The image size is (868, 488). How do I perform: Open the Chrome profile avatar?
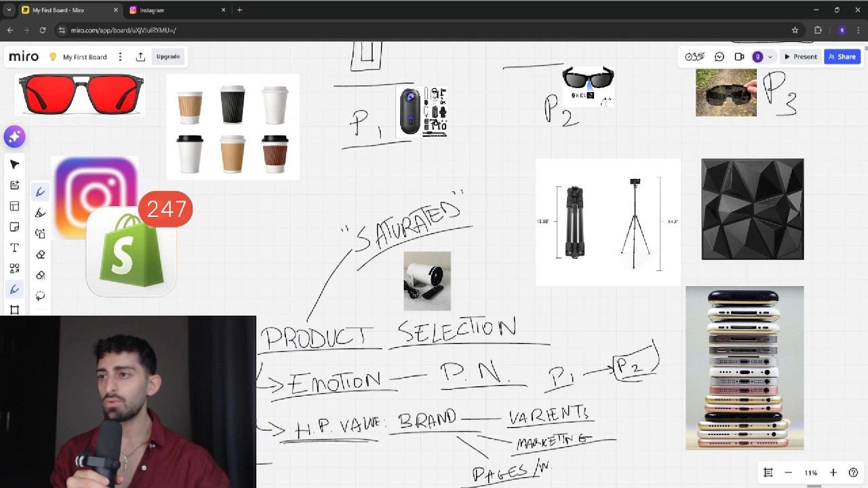[842, 30]
